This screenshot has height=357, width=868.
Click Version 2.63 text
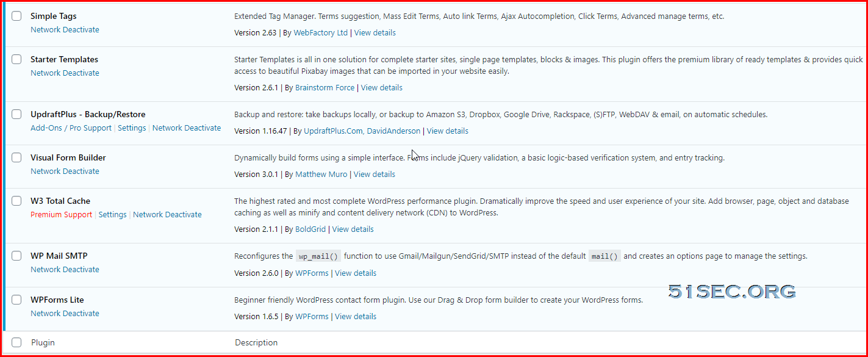click(256, 32)
